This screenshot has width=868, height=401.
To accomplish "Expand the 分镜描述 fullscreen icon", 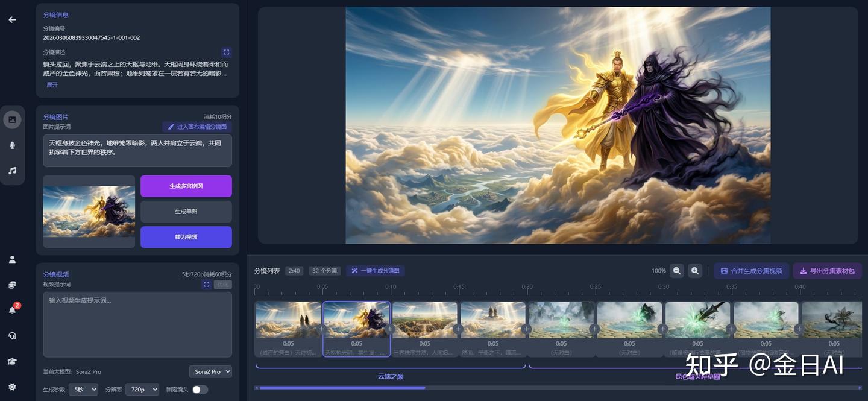I will 226,52.
